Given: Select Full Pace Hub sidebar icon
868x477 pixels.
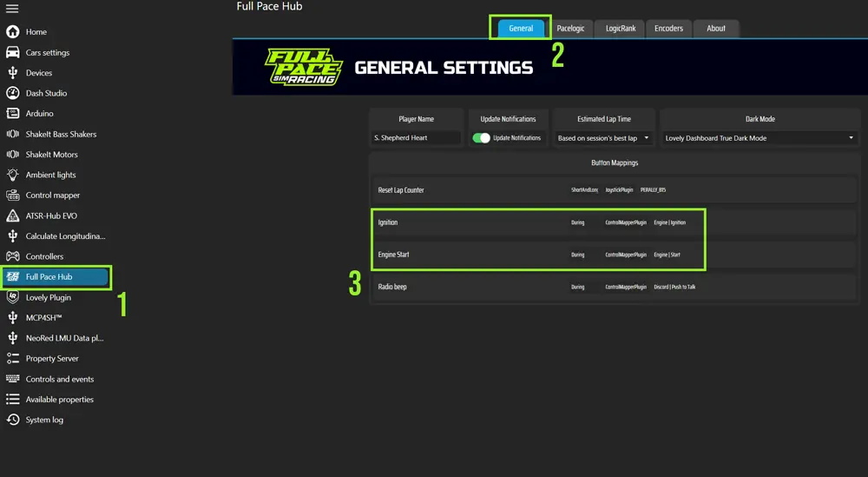Looking at the screenshot, I should [13, 276].
